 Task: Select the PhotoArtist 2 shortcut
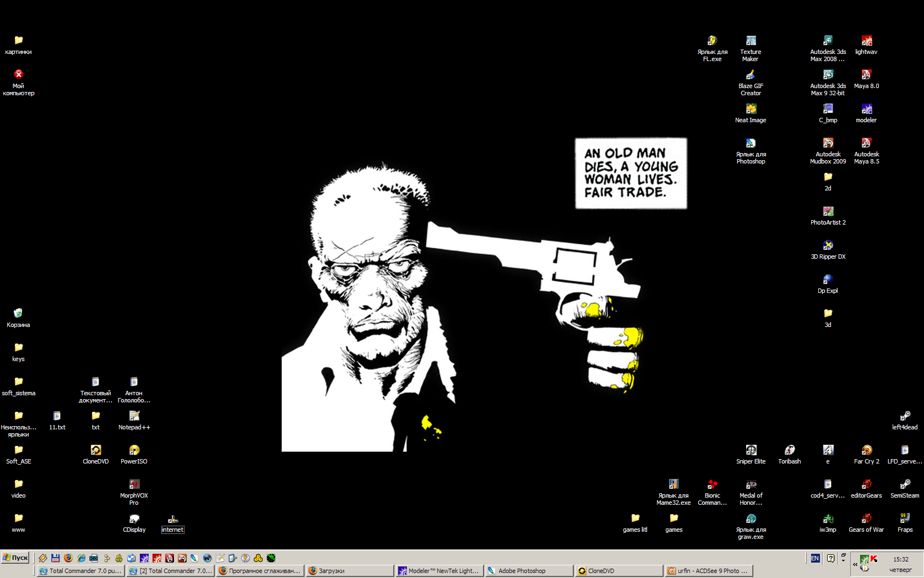point(828,216)
